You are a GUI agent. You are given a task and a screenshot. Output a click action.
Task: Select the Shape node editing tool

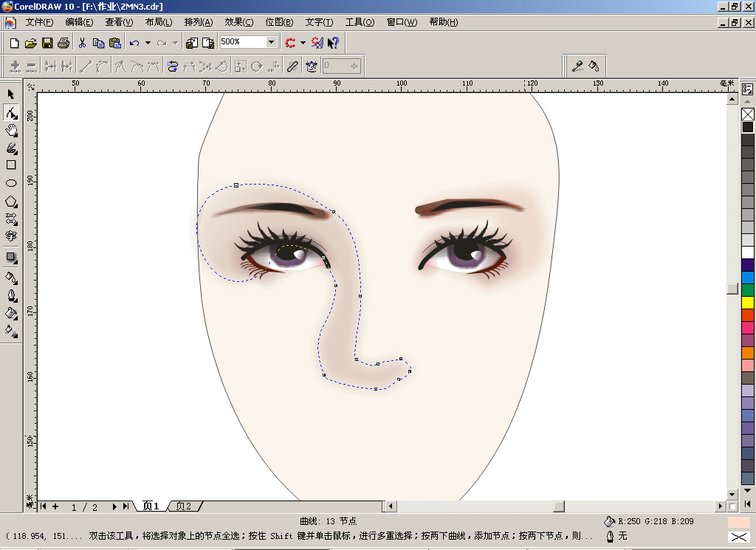11,113
